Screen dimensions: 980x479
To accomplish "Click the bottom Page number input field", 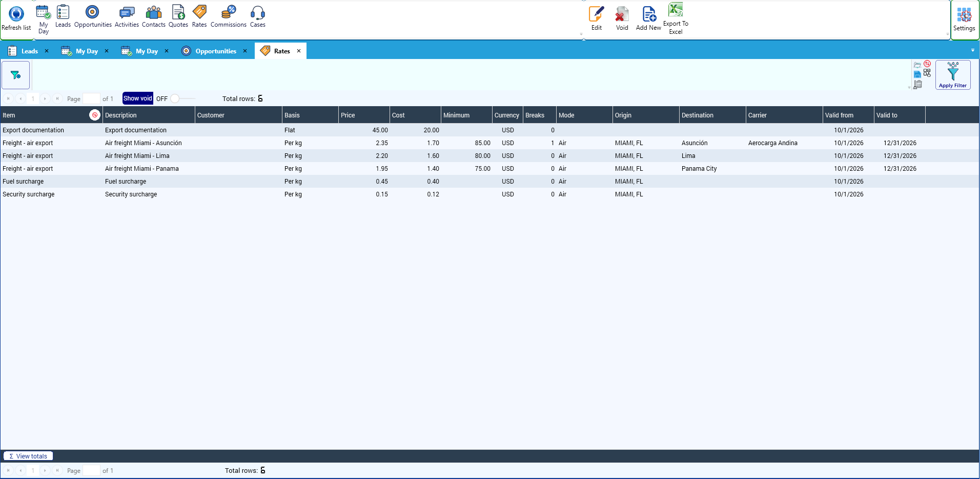I will pos(91,470).
